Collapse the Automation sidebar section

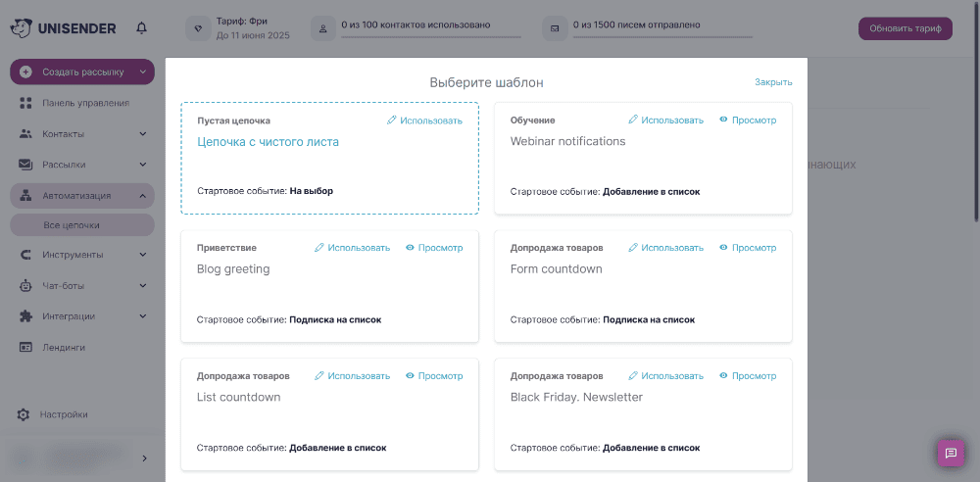point(142,196)
